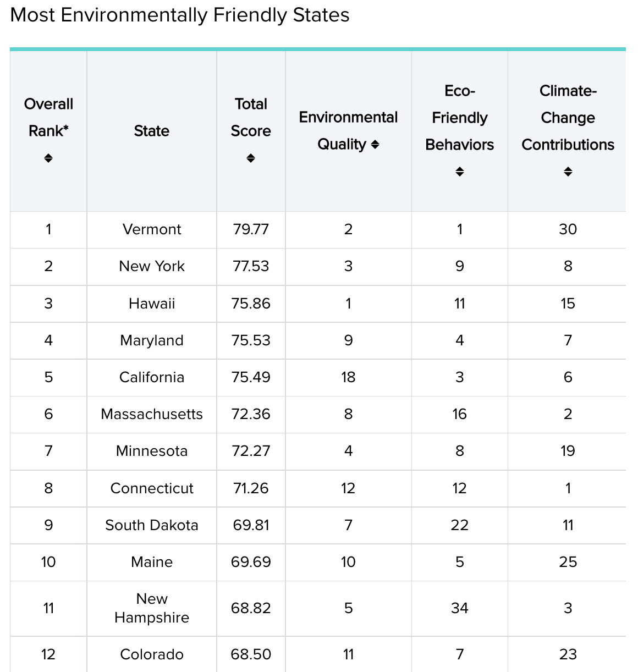This screenshot has width=638, height=672.
Task: Click Most Environmentally Friendly States title
Action: click(180, 15)
